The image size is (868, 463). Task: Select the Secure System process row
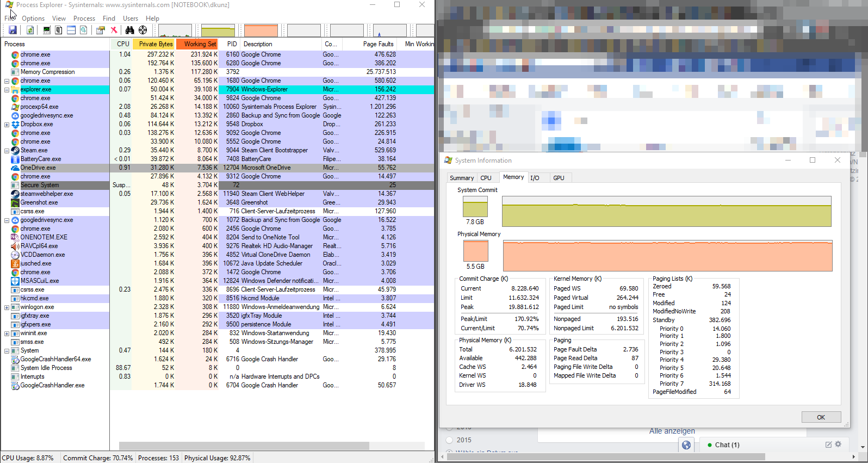point(218,185)
